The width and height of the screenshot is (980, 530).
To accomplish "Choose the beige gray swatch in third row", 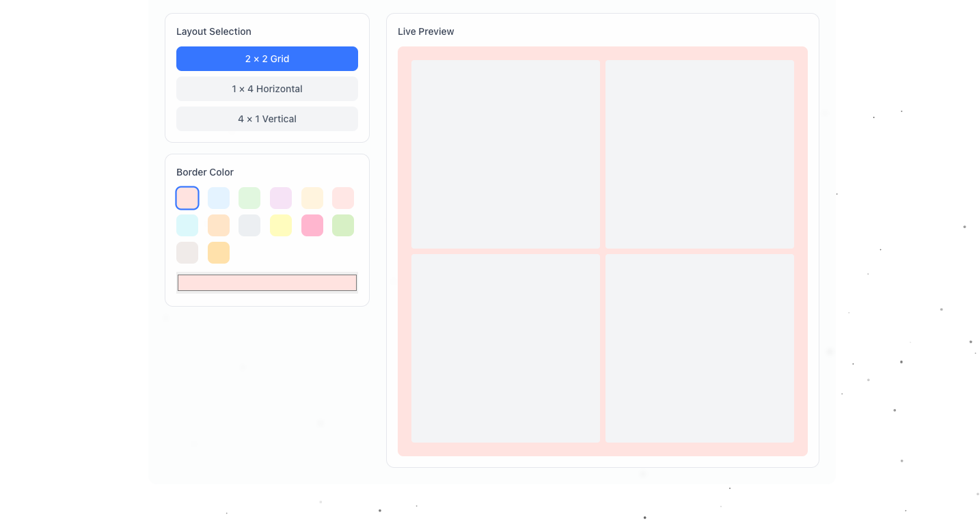I will tap(187, 253).
